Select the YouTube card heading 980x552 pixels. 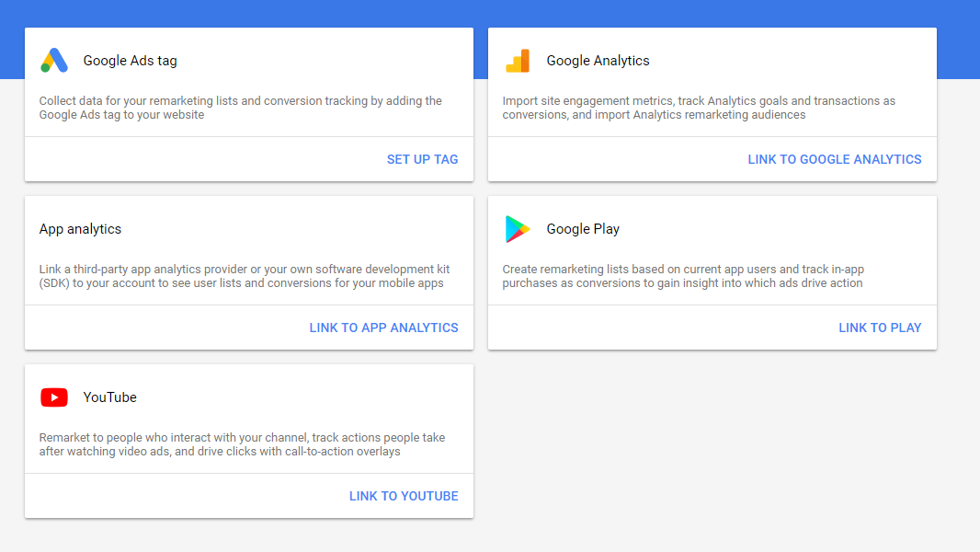[109, 397]
